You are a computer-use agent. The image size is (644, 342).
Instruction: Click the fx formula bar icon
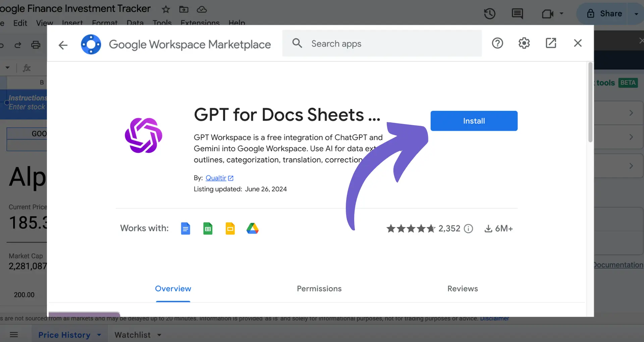click(x=26, y=68)
